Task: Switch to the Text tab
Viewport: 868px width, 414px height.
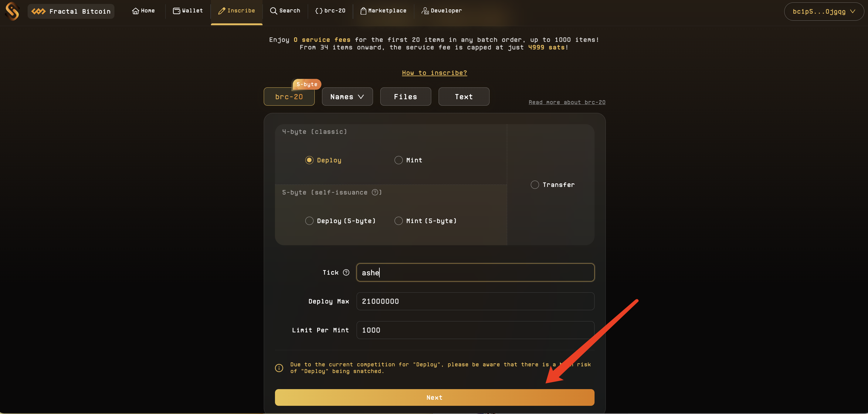Action: 464,96
